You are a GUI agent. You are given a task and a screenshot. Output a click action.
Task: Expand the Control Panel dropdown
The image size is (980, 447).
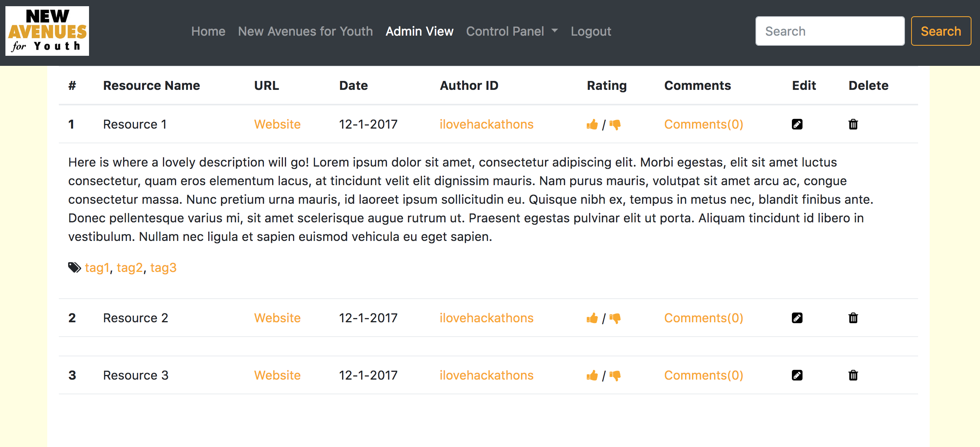click(x=512, y=31)
